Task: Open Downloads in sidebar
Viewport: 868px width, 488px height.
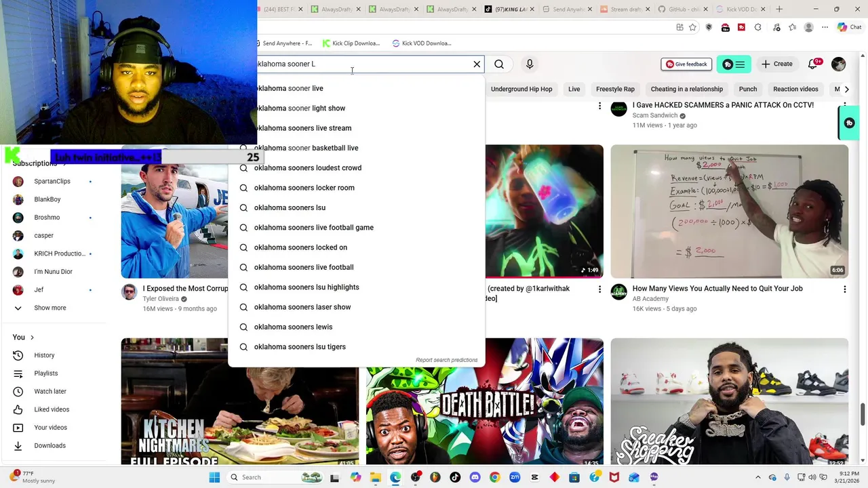Action: tap(50, 445)
